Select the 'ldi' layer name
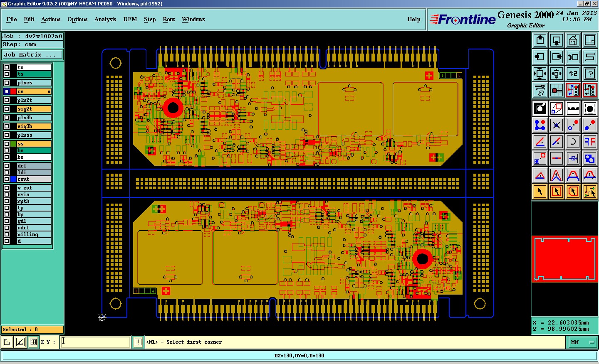 (x=34, y=172)
